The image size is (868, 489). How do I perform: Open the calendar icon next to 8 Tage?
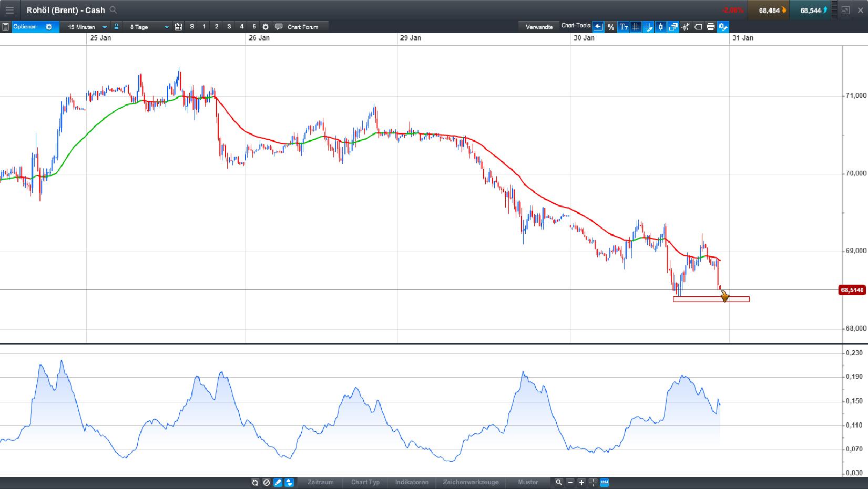[x=178, y=27]
